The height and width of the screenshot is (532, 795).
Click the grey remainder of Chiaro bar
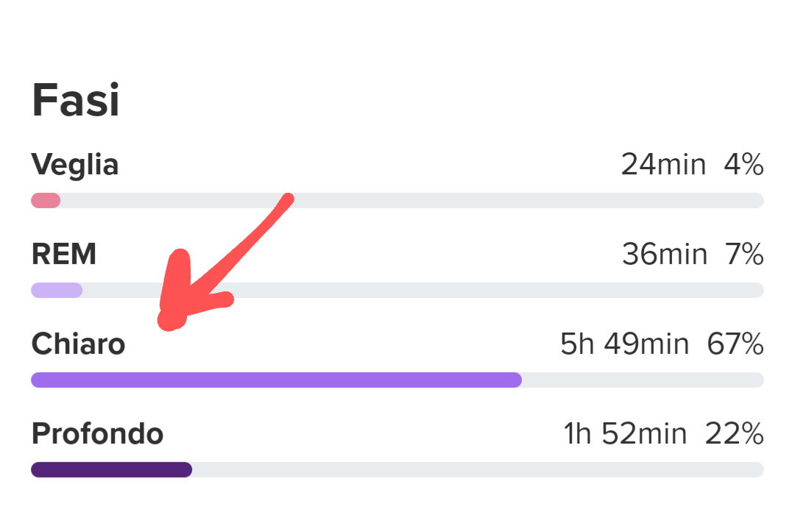[643, 380]
